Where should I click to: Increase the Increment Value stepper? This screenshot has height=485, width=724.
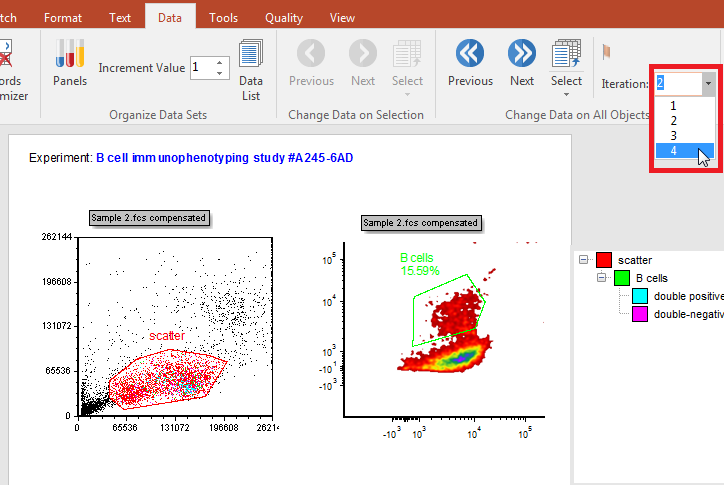(x=220, y=62)
